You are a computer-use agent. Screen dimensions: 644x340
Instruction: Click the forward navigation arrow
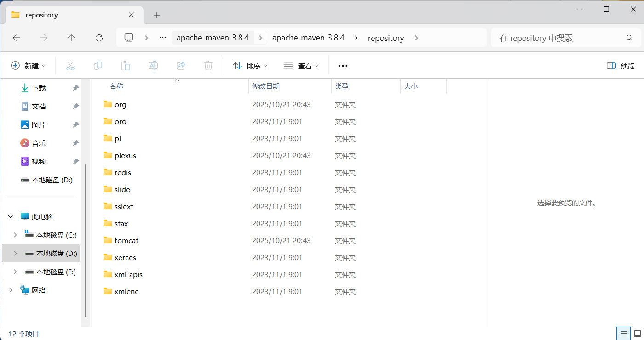[44, 38]
